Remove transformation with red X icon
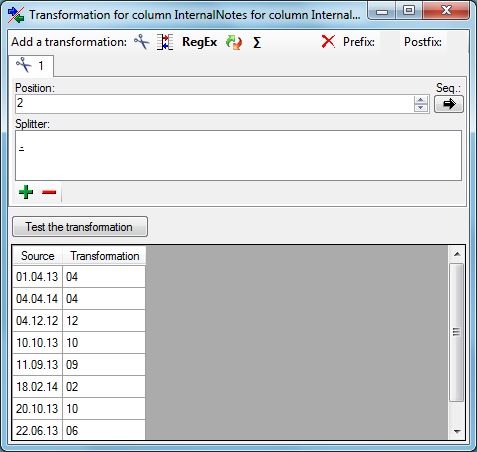Screen dimensions: 477x452 (x=328, y=42)
